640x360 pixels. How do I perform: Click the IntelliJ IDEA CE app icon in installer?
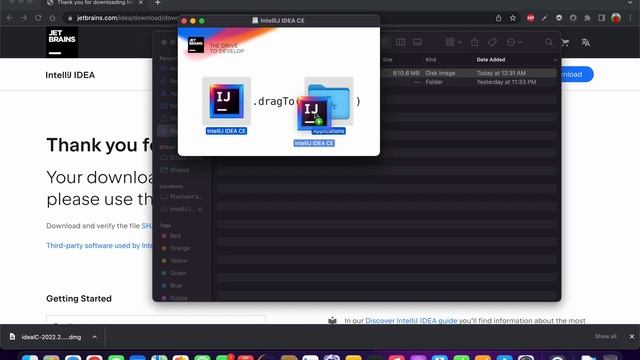coord(226,101)
